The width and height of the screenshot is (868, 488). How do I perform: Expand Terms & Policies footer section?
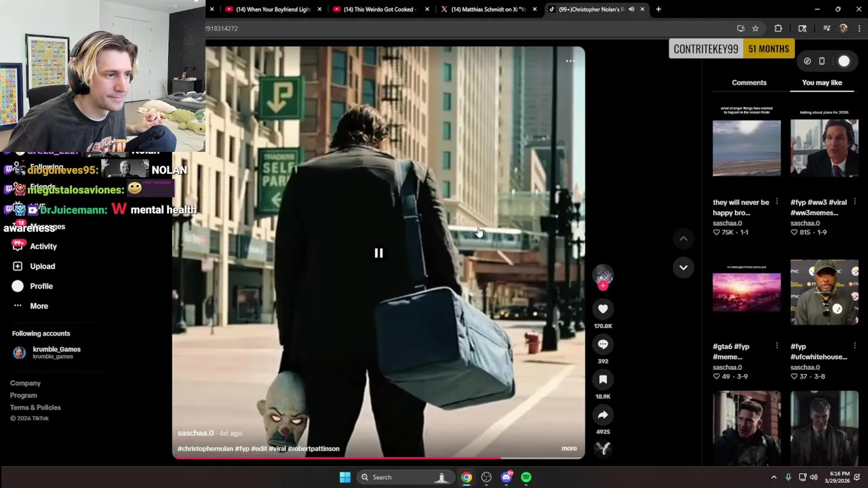(x=35, y=408)
